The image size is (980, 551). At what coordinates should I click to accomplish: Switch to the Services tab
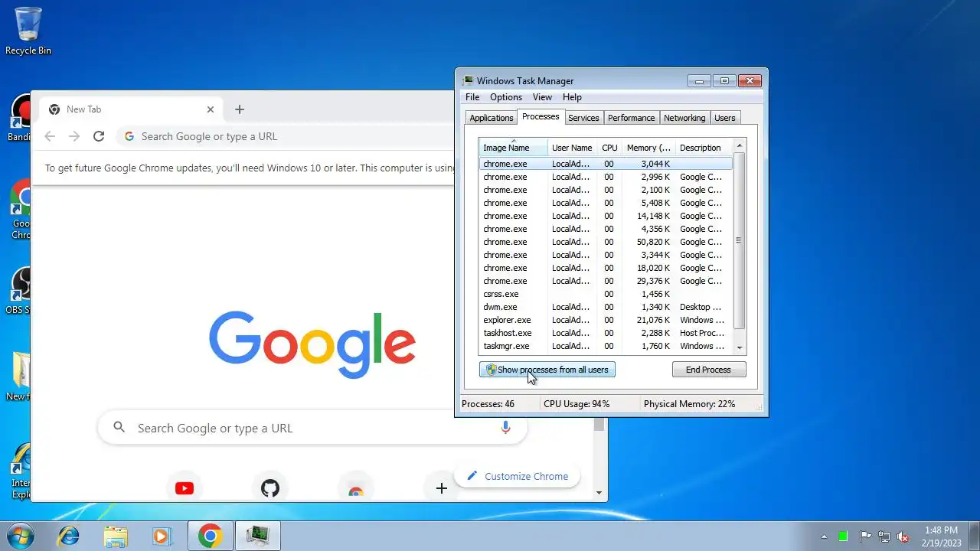coord(583,118)
